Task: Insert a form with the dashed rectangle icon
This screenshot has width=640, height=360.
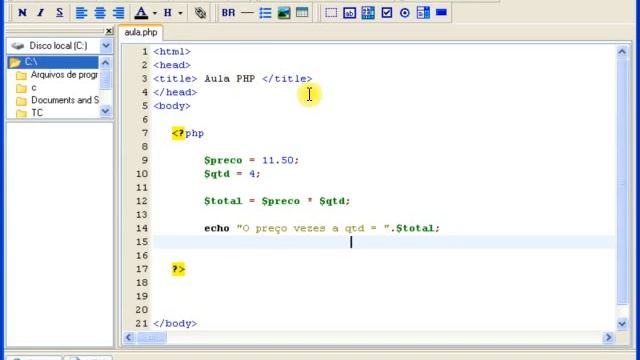Action: click(331, 13)
